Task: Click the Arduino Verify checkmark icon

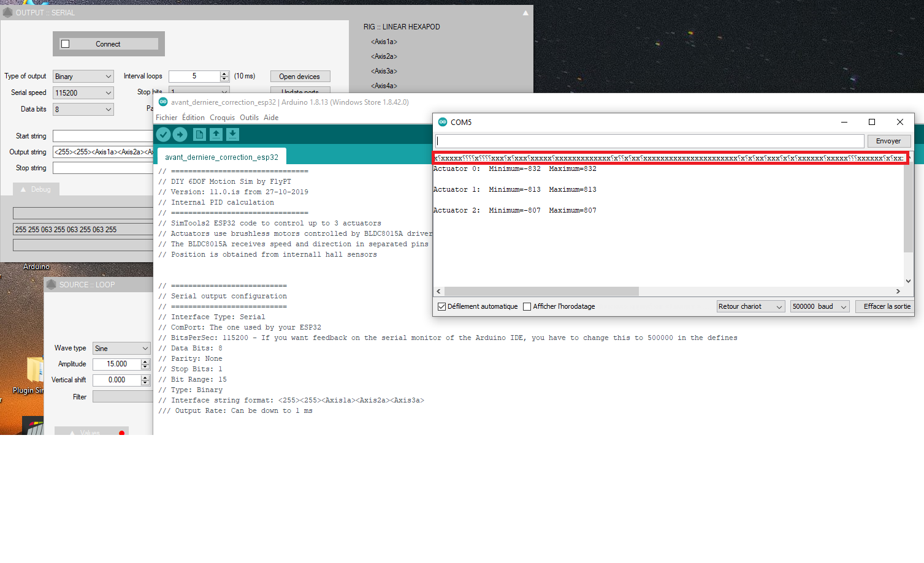Action: point(163,134)
